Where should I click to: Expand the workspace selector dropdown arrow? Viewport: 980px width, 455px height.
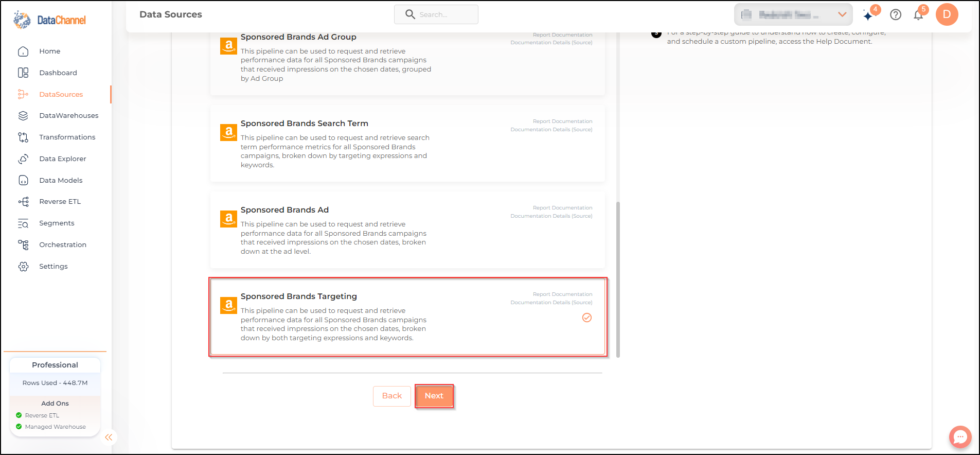coord(842,14)
